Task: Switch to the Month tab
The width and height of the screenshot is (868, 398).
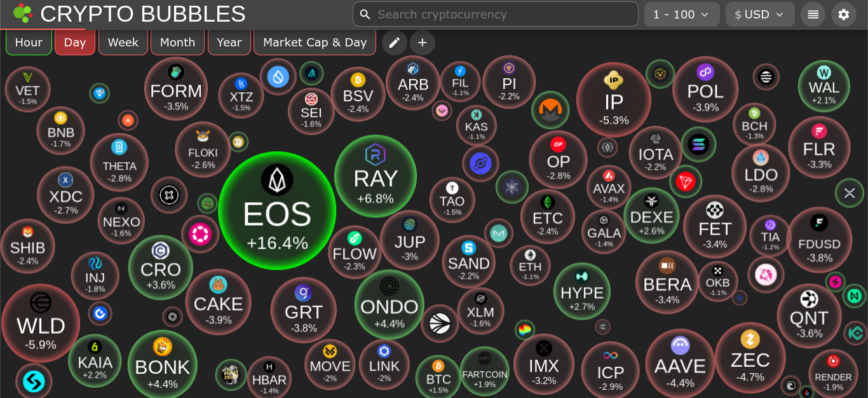Action: (177, 43)
